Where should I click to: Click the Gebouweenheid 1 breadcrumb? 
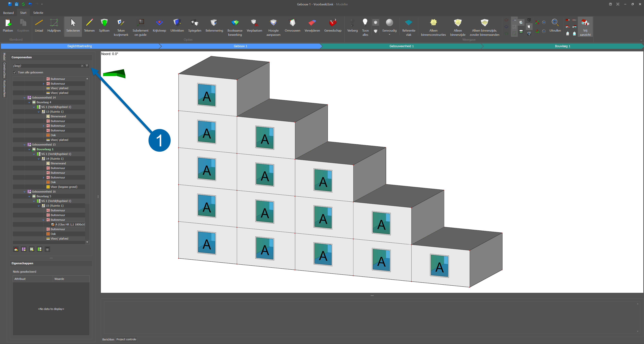pyautogui.click(x=401, y=46)
